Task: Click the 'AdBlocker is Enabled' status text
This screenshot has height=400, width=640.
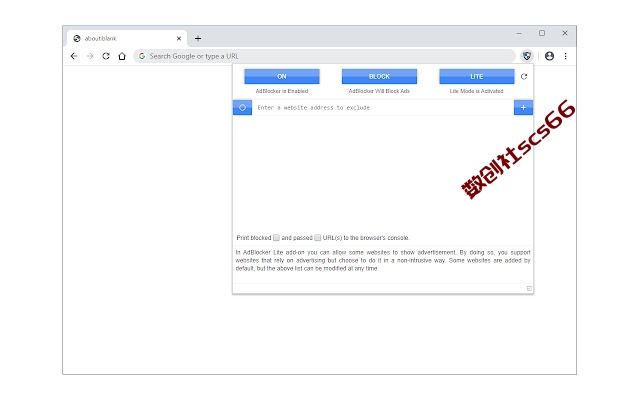Action: [282, 91]
